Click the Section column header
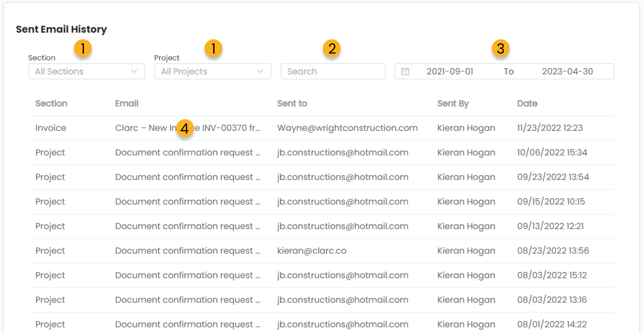644x333 pixels. point(51,104)
